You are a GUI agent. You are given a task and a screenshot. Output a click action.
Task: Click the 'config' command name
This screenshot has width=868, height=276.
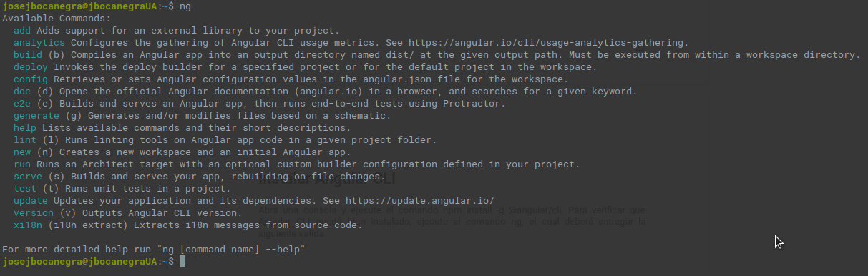click(31, 79)
